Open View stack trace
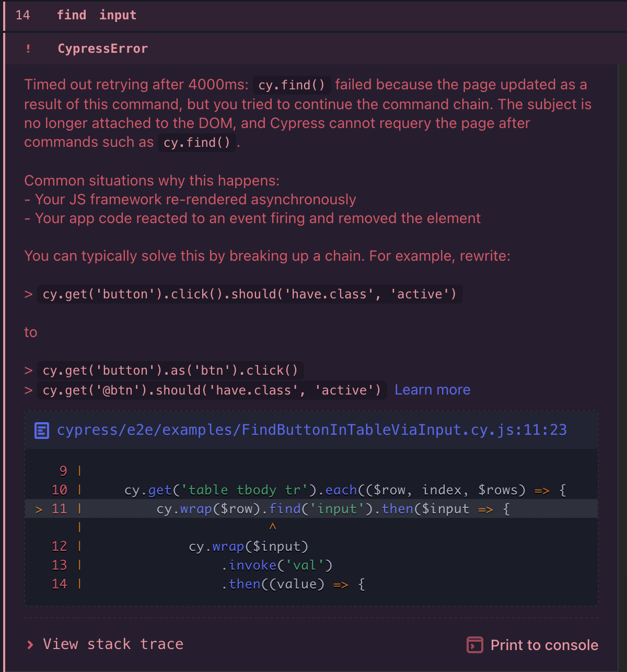The height and width of the screenshot is (672, 627). 104,644
